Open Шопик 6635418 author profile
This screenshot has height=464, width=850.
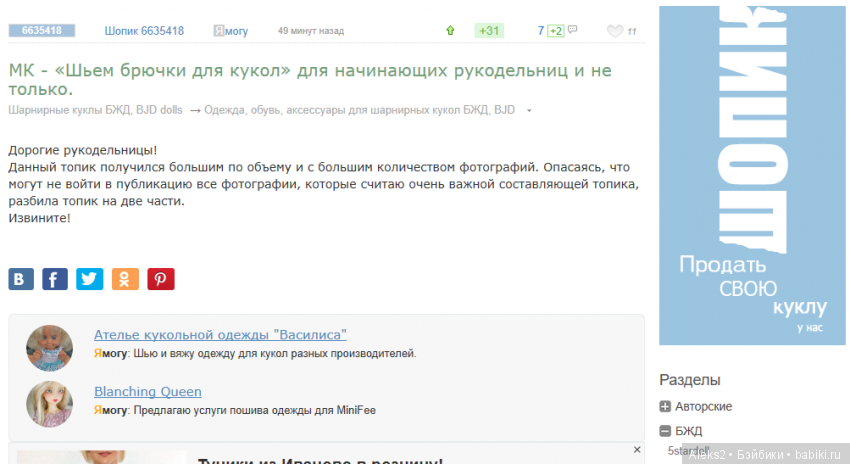tap(144, 31)
